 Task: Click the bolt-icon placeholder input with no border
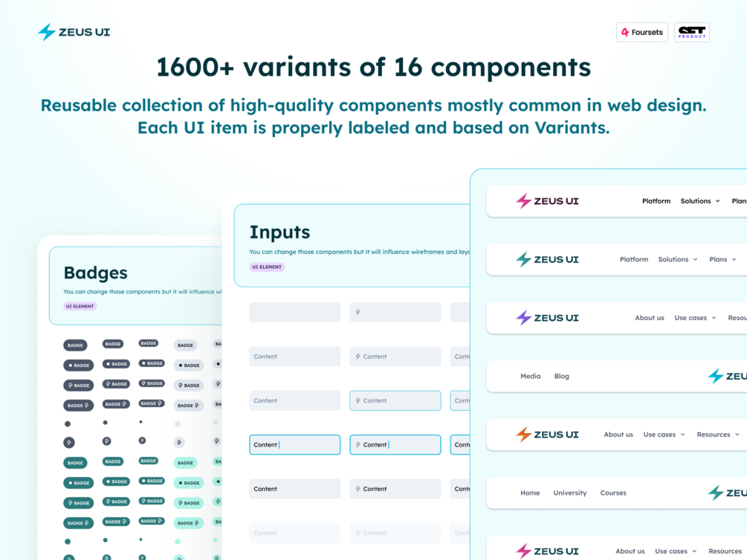click(395, 356)
